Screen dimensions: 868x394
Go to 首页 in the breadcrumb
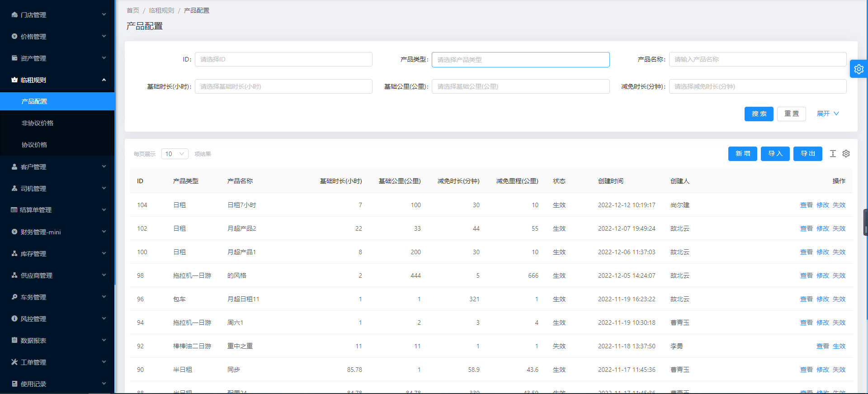coord(133,10)
